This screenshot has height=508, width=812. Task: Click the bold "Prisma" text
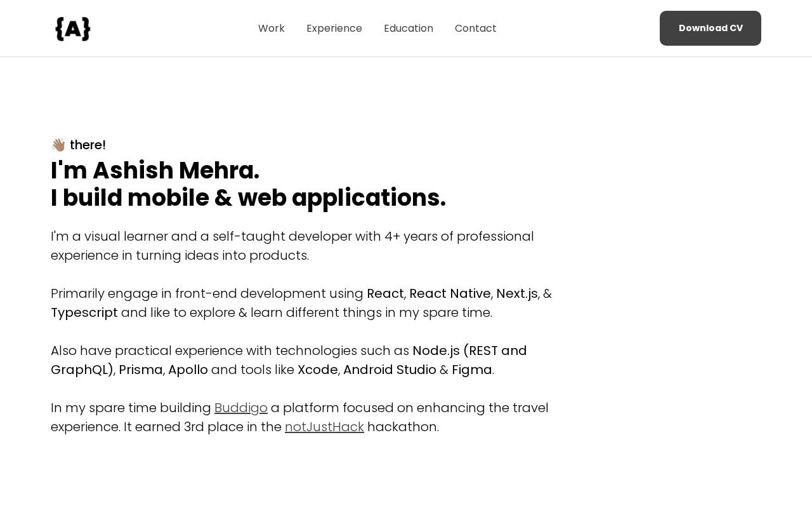(x=141, y=370)
